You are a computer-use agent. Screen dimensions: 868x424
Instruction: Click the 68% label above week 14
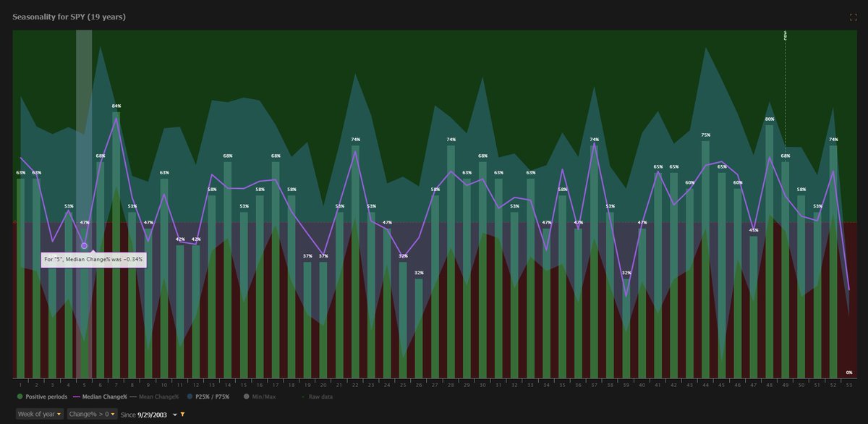click(228, 156)
